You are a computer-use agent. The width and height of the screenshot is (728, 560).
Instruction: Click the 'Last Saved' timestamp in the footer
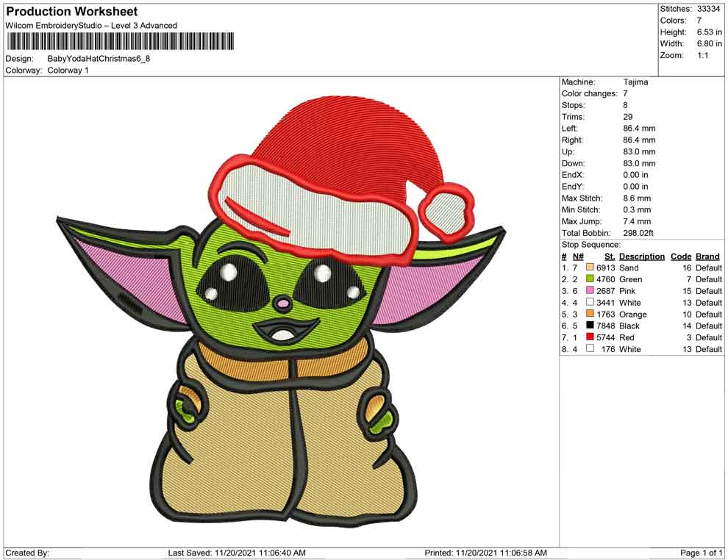[237, 553]
